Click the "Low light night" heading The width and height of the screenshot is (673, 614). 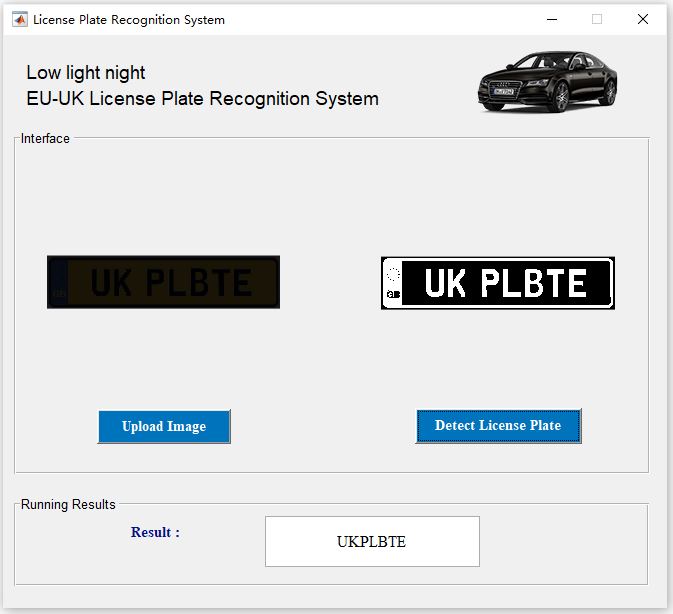pyautogui.click(x=86, y=73)
